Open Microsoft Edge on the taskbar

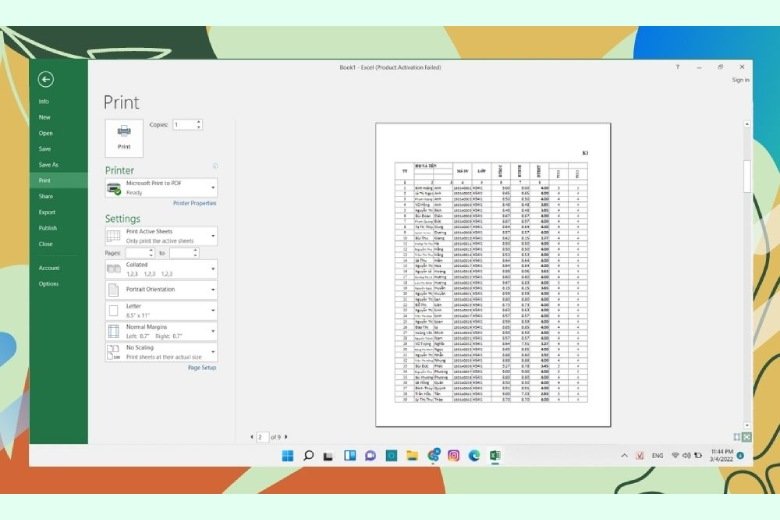[474, 456]
